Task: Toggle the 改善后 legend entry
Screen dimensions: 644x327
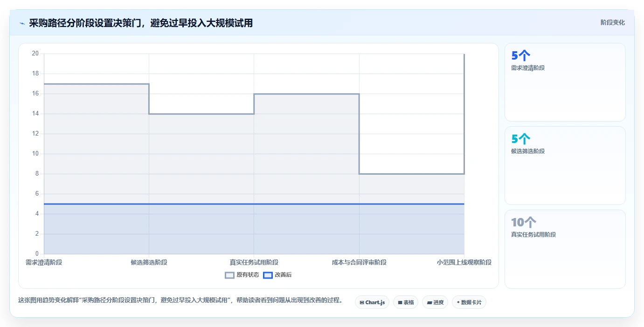Action: point(277,275)
